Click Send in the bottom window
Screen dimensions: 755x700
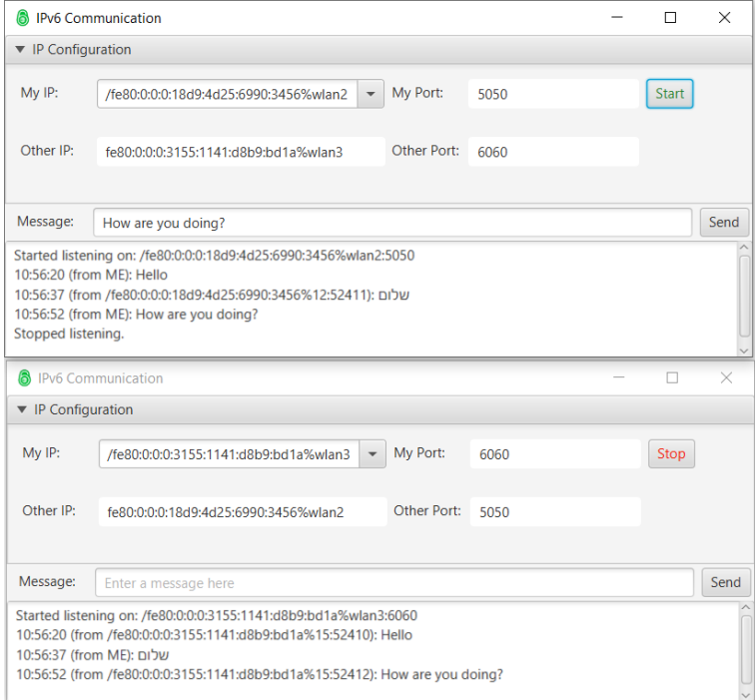(726, 582)
